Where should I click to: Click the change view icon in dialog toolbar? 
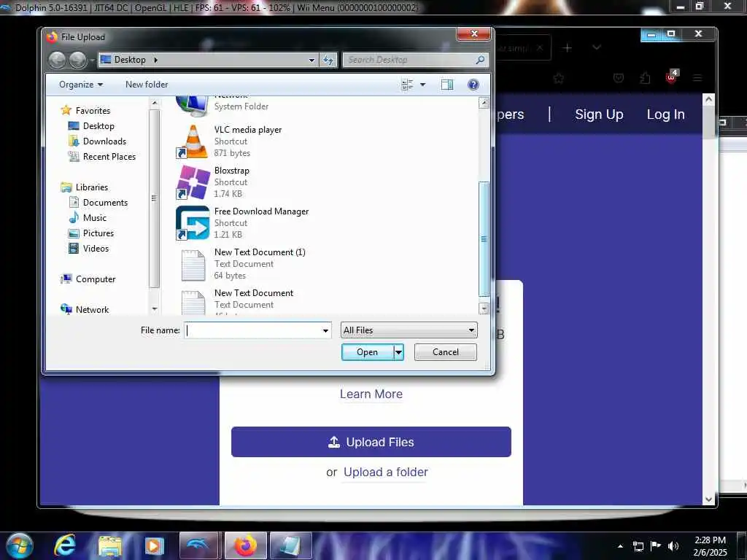pyautogui.click(x=407, y=85)
